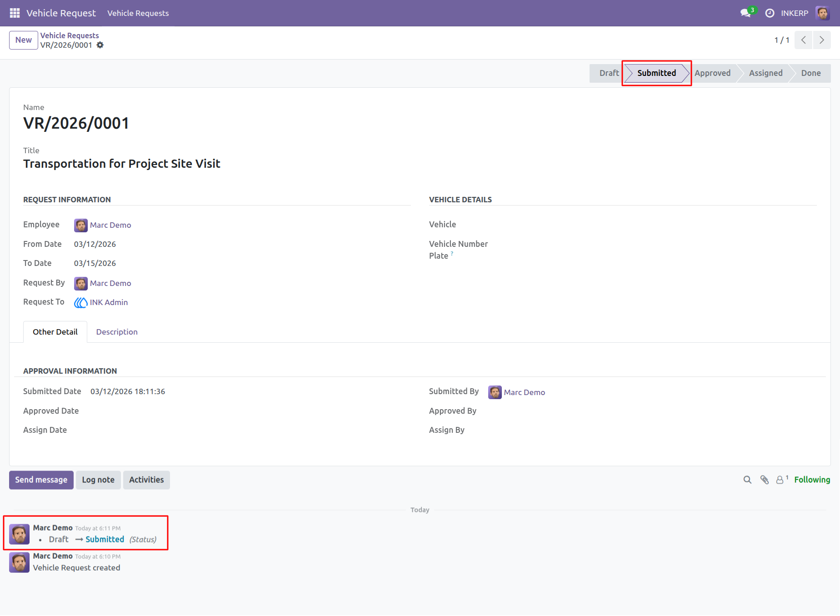
Task: Open Marc Demo link in Submitted By
Action: point(524,392)
